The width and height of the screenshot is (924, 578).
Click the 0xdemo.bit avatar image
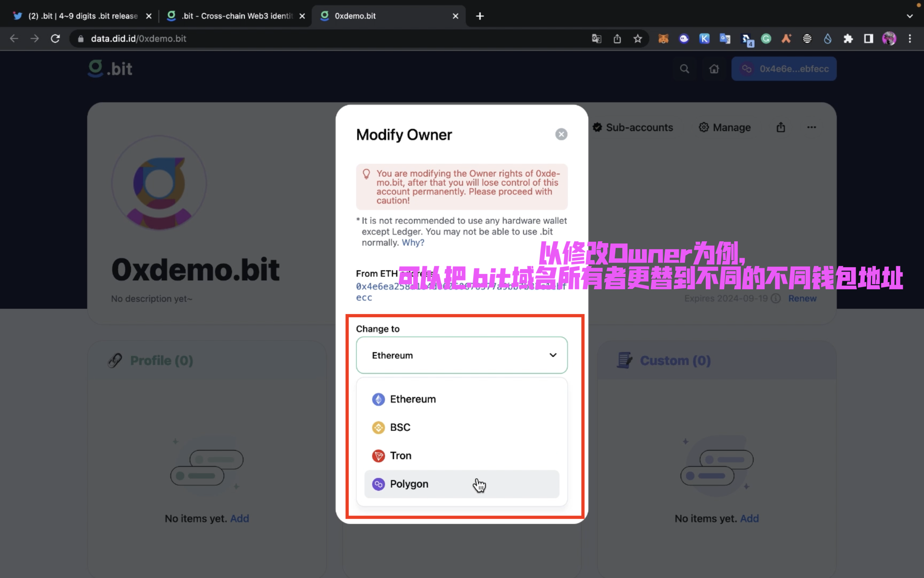click(x=159, y=183)
